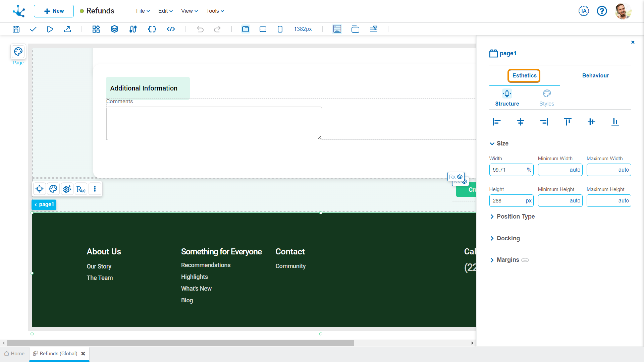This screenshot has height=362, width=644.
Task: Click the Code editor icon
Action: (170, 29)
